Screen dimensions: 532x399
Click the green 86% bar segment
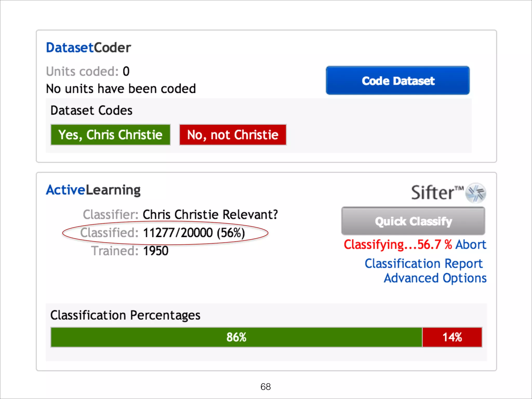[236, 337]
